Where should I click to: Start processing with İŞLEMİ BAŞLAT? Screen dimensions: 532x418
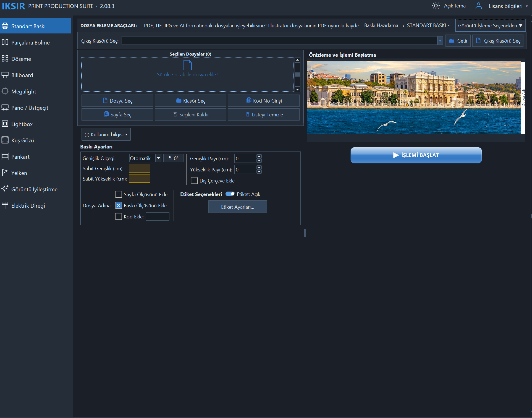pyautogui.click(x=416, y=155)
